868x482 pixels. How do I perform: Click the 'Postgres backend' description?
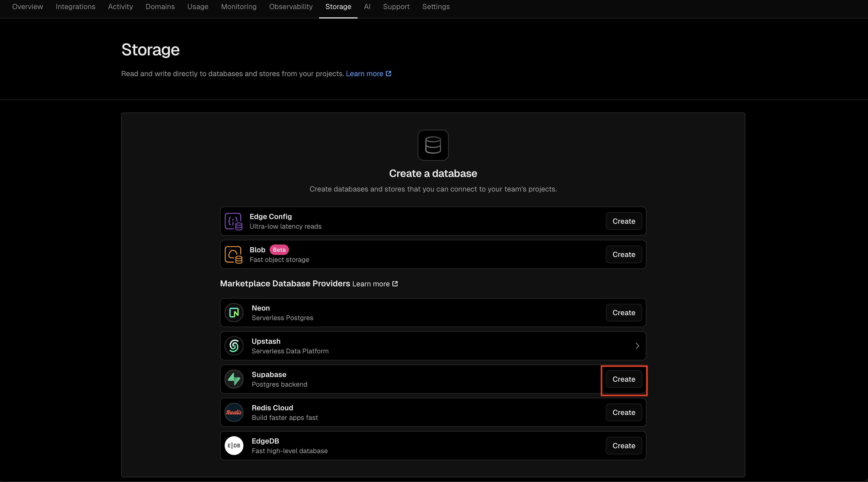pos(279,384)
